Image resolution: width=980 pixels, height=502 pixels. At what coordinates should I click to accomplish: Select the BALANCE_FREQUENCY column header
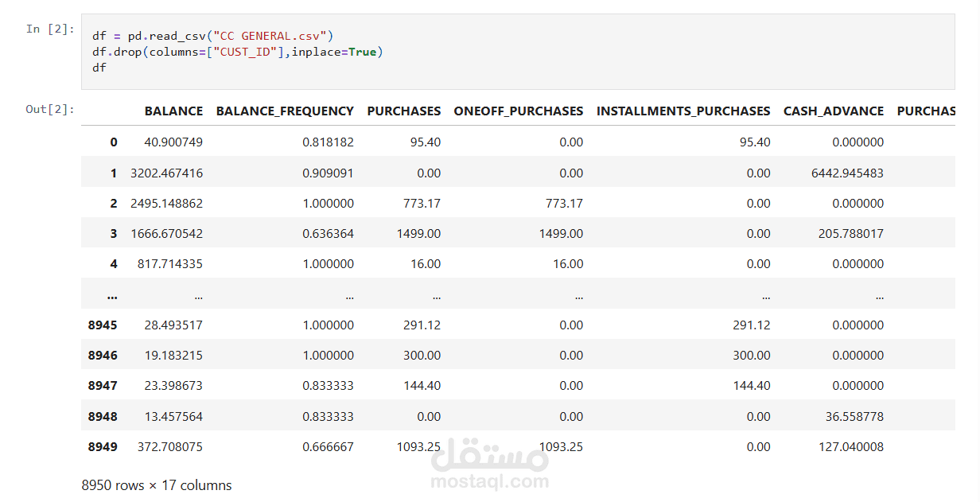pos(285,111)
